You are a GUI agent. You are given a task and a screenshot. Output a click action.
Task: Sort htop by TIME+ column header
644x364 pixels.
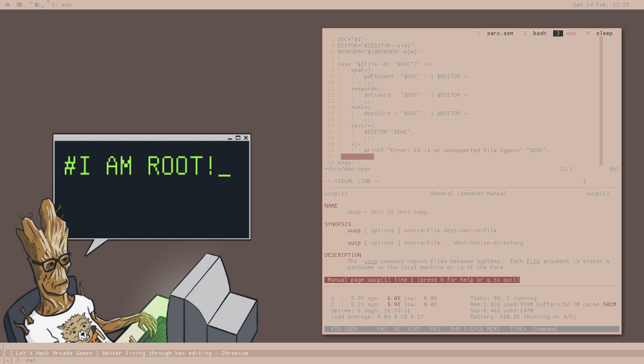tap(518, 329)
